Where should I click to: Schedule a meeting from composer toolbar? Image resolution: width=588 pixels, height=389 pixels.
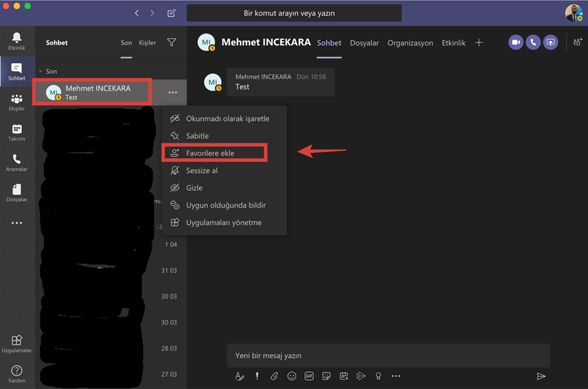(344, 376)
